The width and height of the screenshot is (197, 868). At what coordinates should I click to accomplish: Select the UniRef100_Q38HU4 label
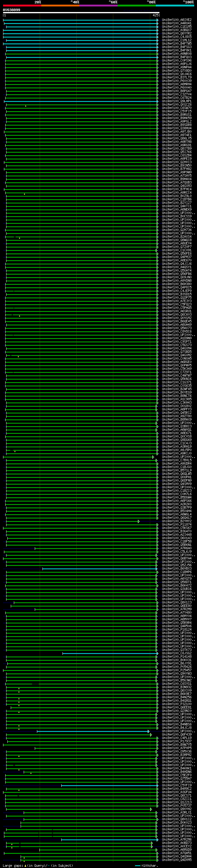[x=177, y=128]
